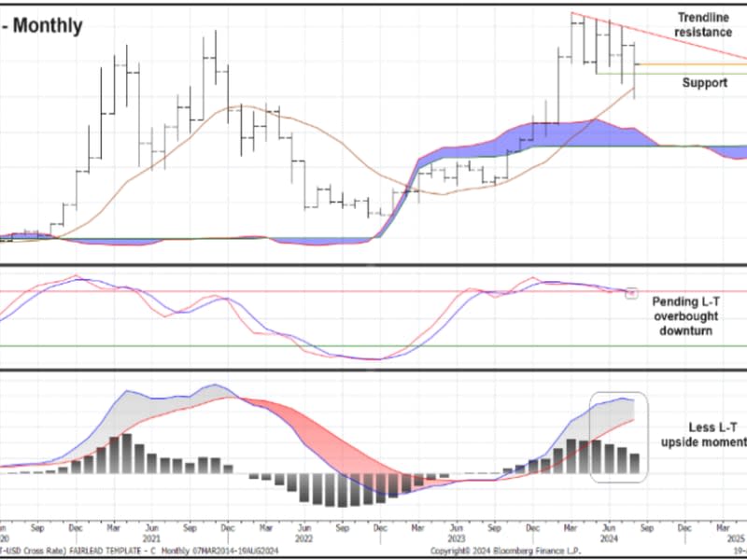The height and width of the screenshot is (560, 747).
Task: Click the 'Dec' 2021 time axis label
Action: 228,528
